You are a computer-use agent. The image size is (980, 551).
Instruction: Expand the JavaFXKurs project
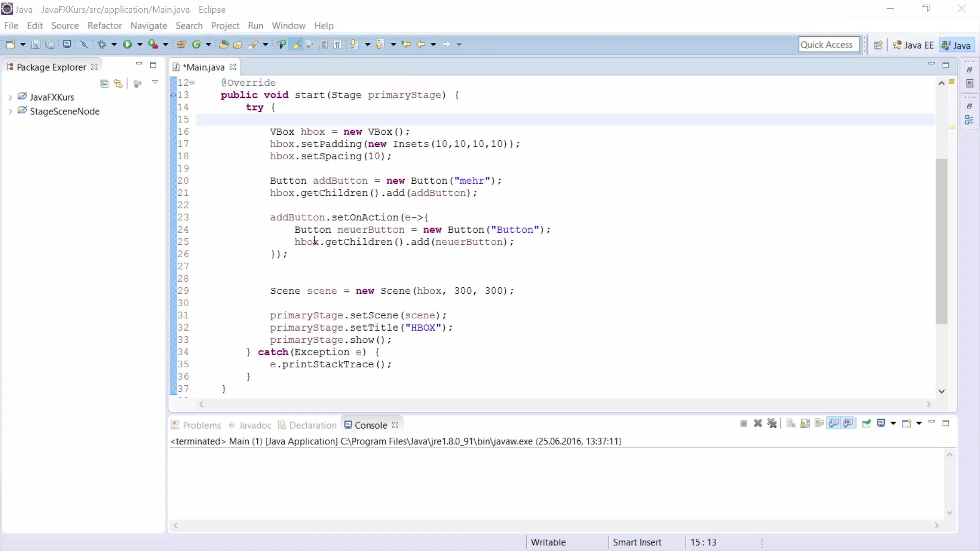tap(10, 97)
